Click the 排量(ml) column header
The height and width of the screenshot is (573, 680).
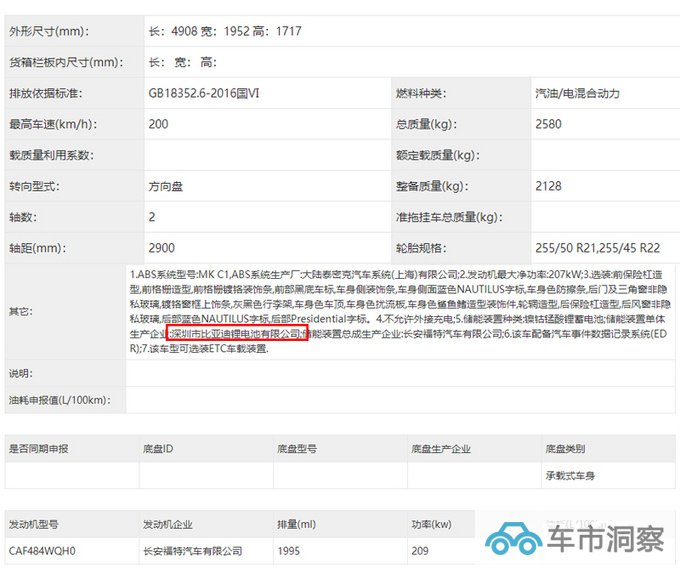297,524
